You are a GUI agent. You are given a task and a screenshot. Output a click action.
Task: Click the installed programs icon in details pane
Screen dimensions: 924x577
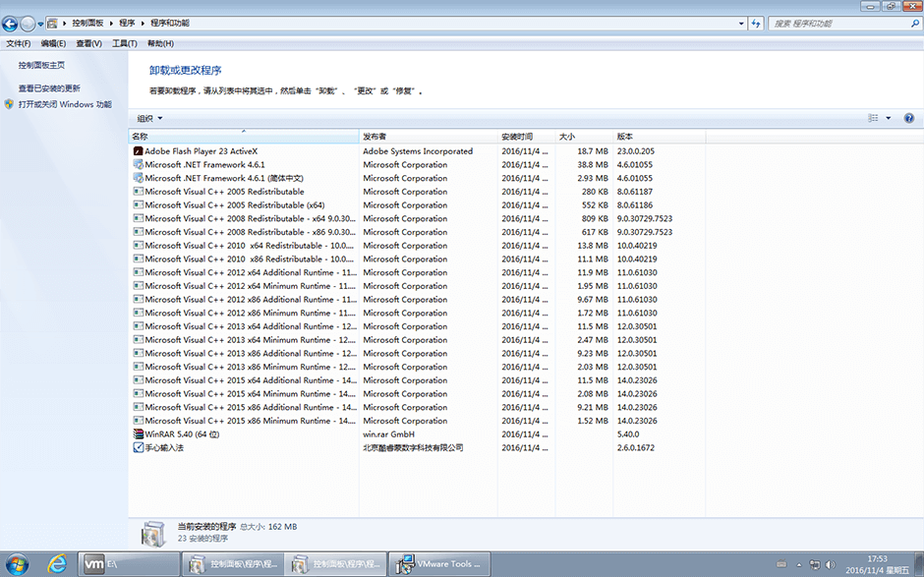tap(153, 534)
